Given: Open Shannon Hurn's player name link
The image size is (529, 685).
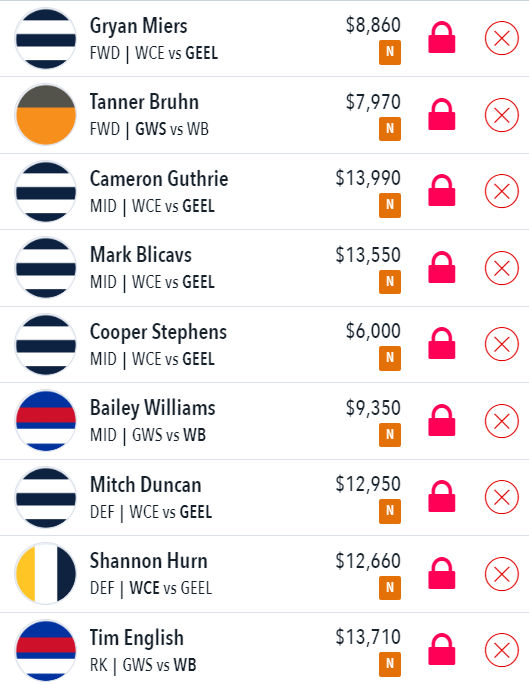Looking at the screenshot, I should point(149,561).
